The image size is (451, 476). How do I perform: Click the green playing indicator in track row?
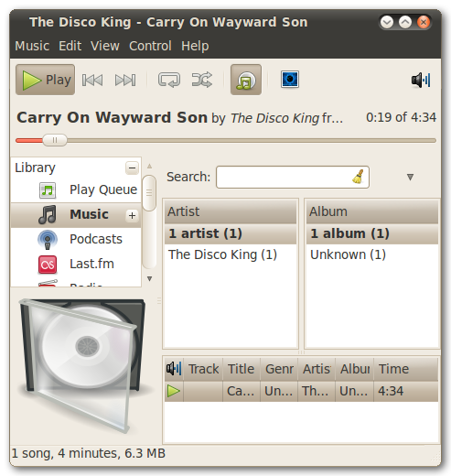(x=174, y=391)
